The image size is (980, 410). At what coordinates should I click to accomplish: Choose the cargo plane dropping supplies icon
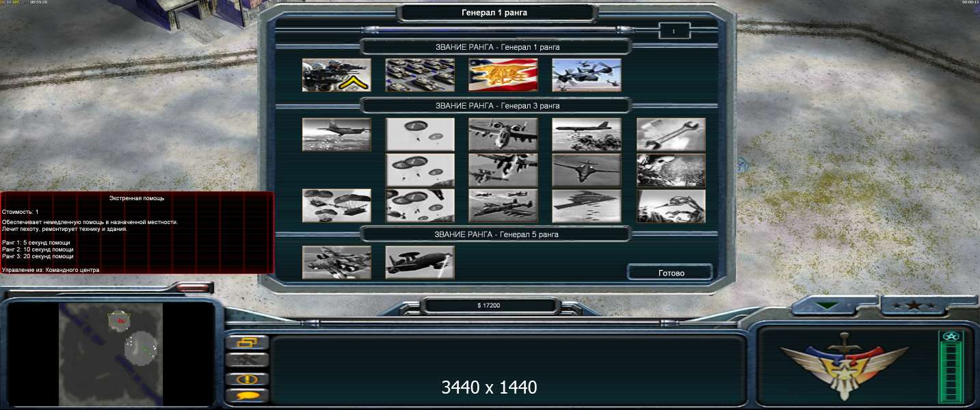tap(336, 135)
